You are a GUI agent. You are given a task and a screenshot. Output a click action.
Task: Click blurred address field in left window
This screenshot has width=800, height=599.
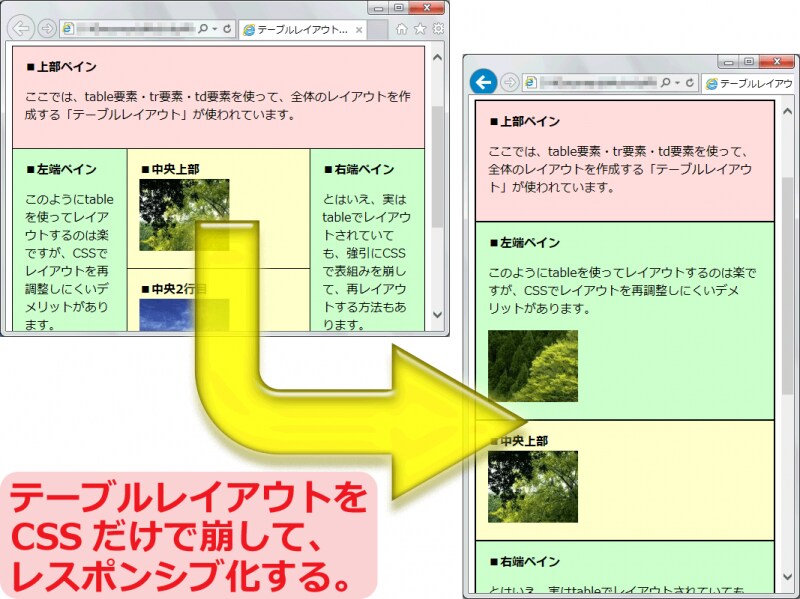click(135, 29)
